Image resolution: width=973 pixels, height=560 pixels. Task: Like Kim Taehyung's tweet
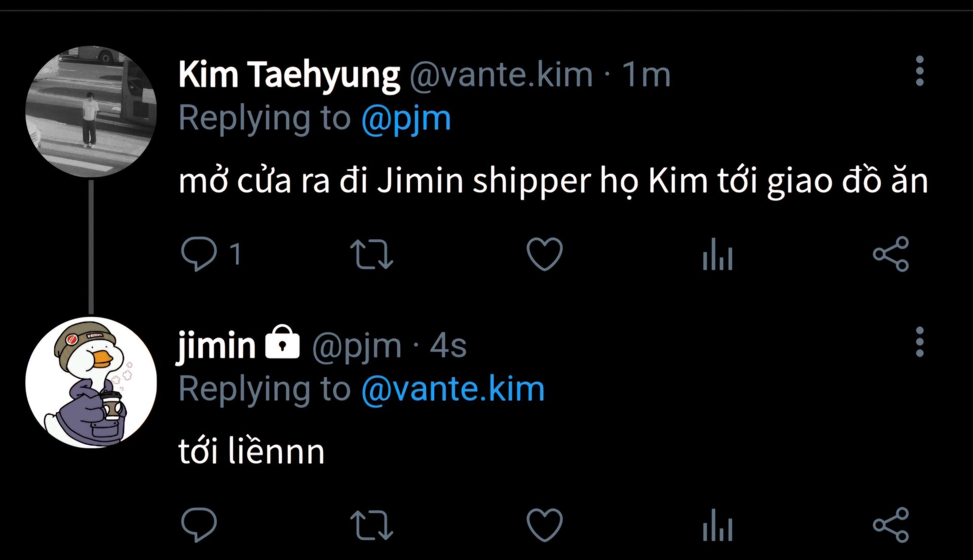coord(545,254)
